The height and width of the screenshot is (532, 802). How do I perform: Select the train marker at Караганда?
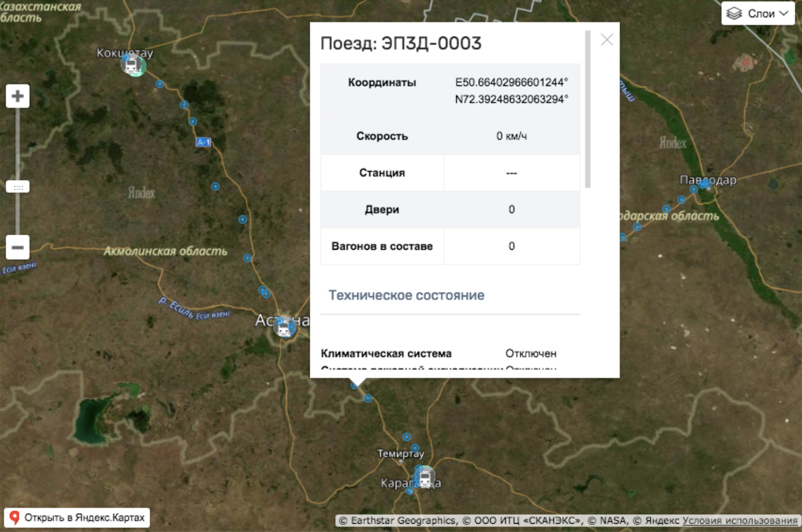425,477
